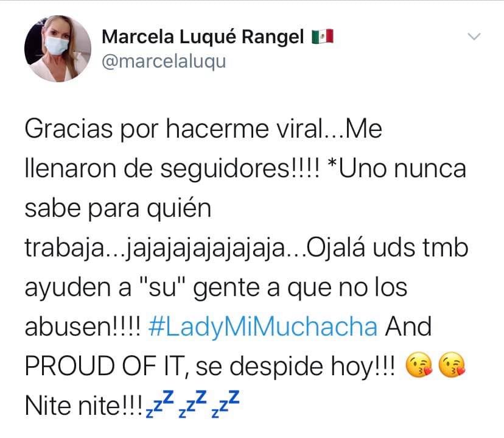This screenshot has height=438, width=504.
Task: Click the first blue zzz emoji
Action: pos(160,404)
